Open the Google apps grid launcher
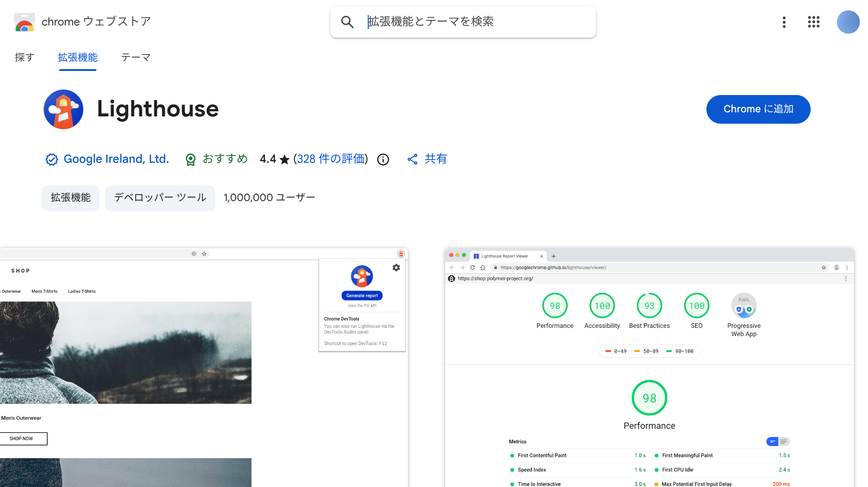This screenshot has width=868, height=487. pos(813,22)
